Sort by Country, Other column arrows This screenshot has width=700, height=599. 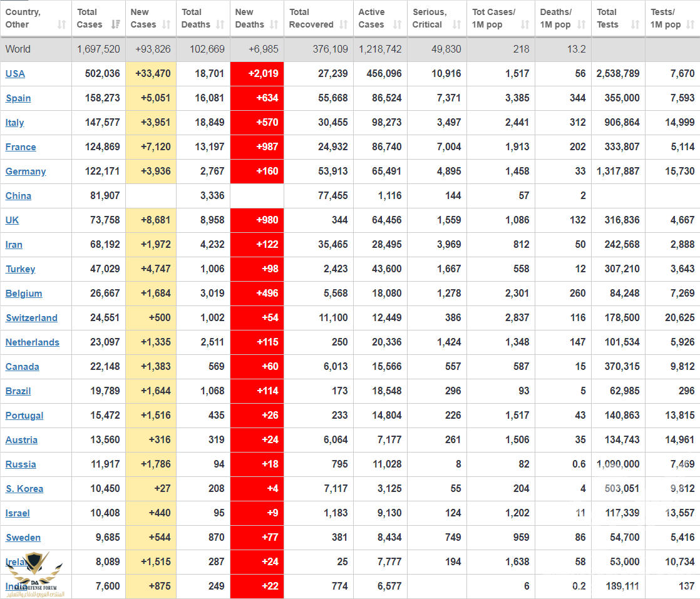pos(61,24)
